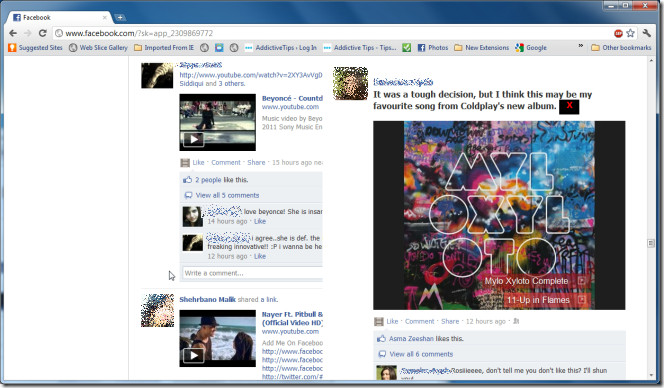Click the address bar URL field
The width and height of the screenshot is (664, 388).
pos(332,33)
